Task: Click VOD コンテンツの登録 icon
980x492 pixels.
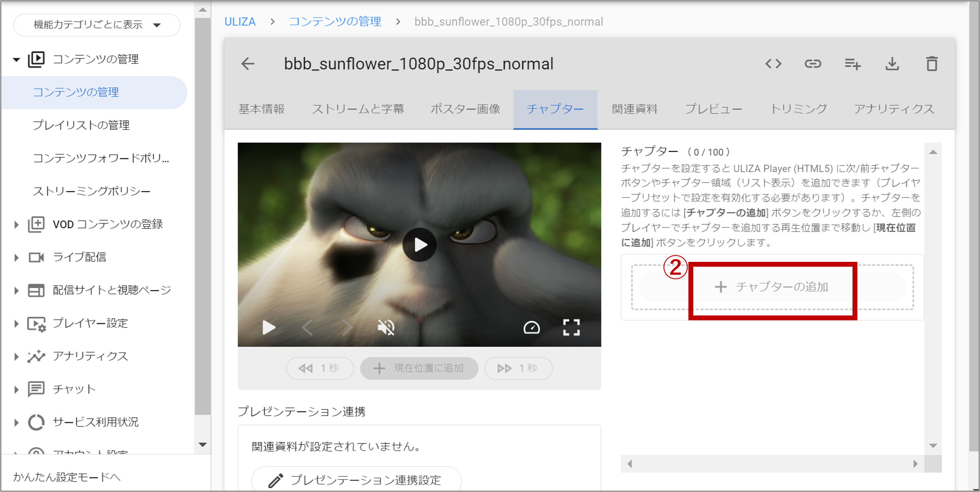Action: (36, 224)
